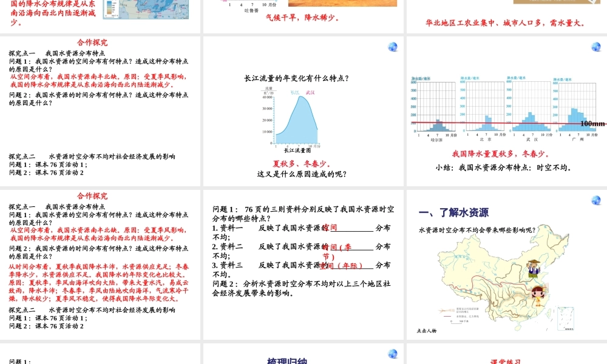Click the caption 长江流量图
Viewport: 607px width, 364px height.
(297, 150)
